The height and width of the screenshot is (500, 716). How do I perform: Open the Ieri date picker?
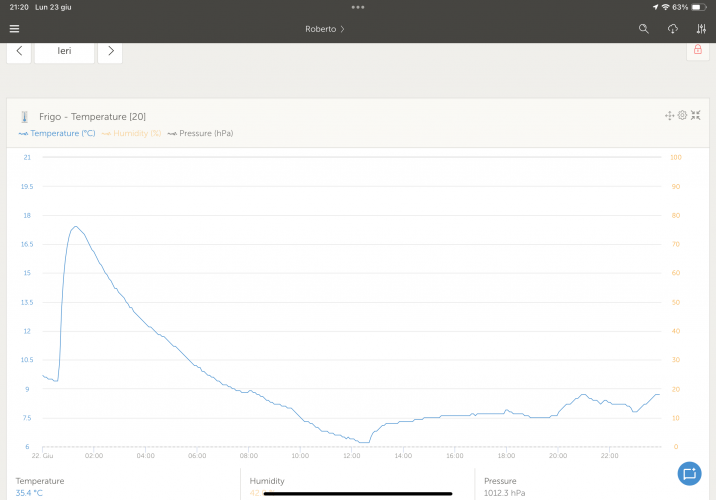[64, 50]
